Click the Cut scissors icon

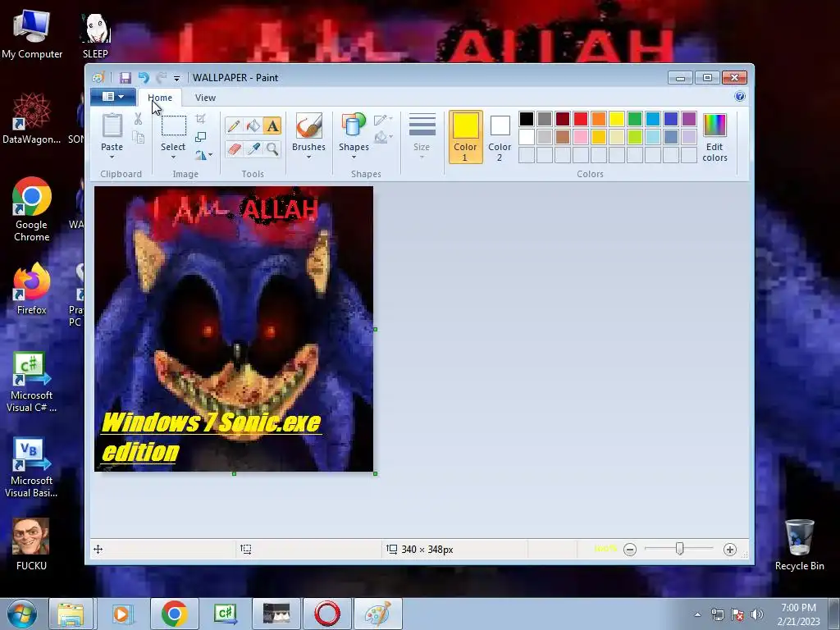[138, 119]
